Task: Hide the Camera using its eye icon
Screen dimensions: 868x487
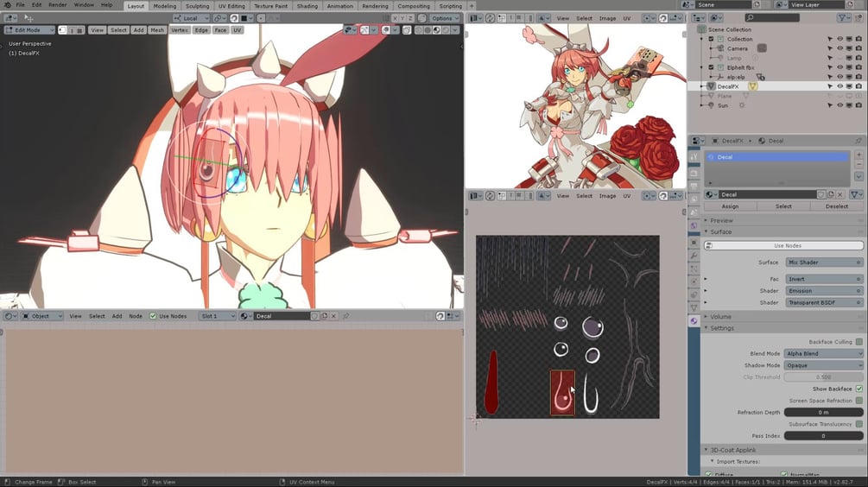Action: (839, 48)
